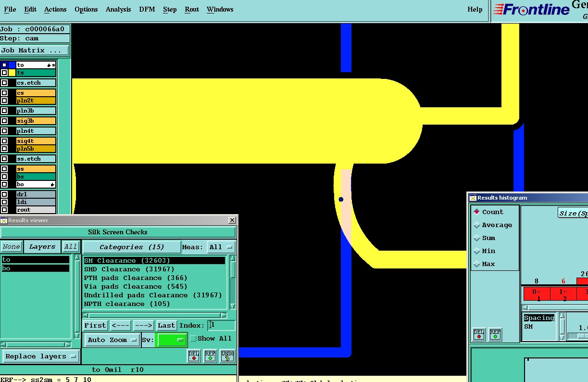Go to previous result with the <--- arrow
The width and height of the screenshot is (588, 382).
(121, 326)
